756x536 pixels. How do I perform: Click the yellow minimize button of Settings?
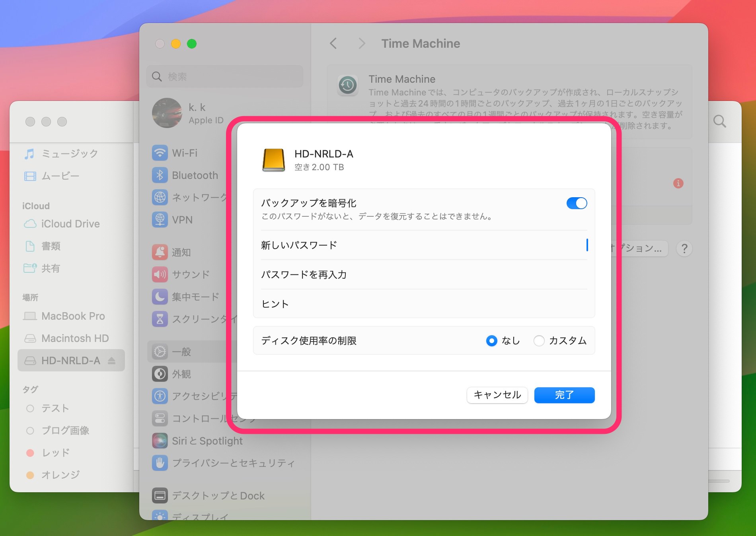[176, 44]
